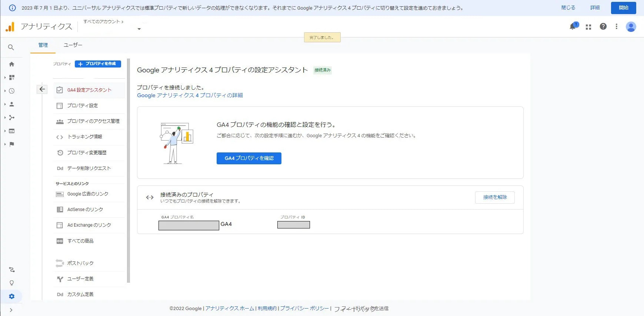Open 利用規約 footer link
Image resolution: width=644 pixels, height=316 pixels.
[x=267, y=309]
